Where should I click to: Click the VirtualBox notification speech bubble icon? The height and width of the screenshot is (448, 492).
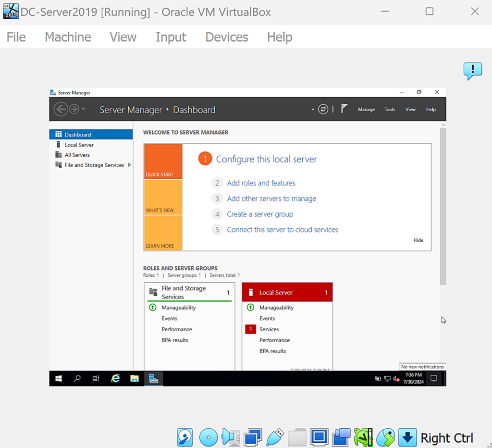coord(472,71)
